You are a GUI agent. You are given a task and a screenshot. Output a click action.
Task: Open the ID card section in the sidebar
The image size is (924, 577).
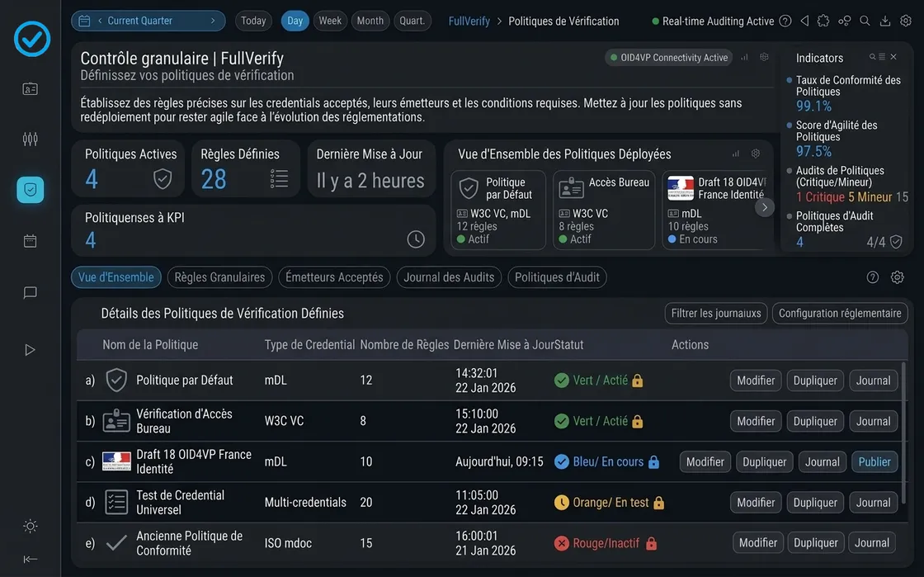pos(31,89)
